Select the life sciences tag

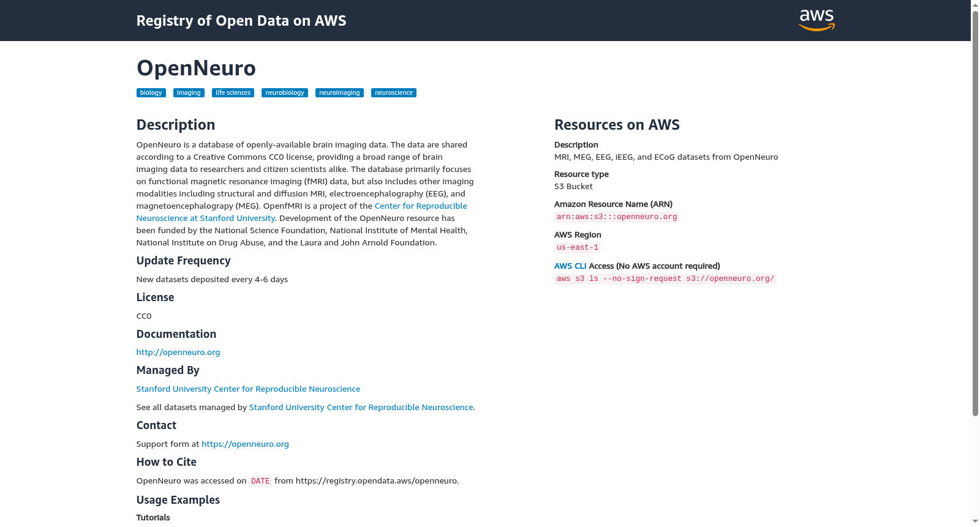(x=233, y=93)
